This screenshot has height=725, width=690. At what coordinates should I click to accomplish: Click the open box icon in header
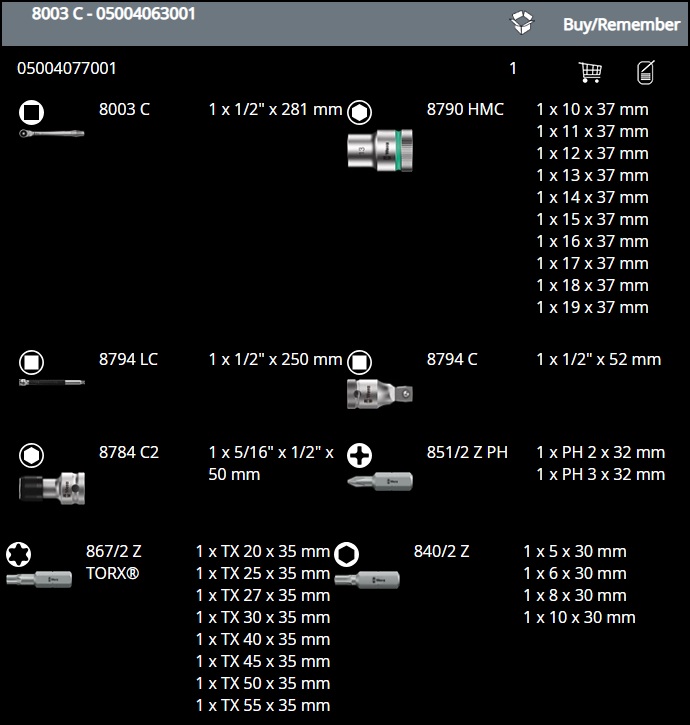click(x=522, y=22)
